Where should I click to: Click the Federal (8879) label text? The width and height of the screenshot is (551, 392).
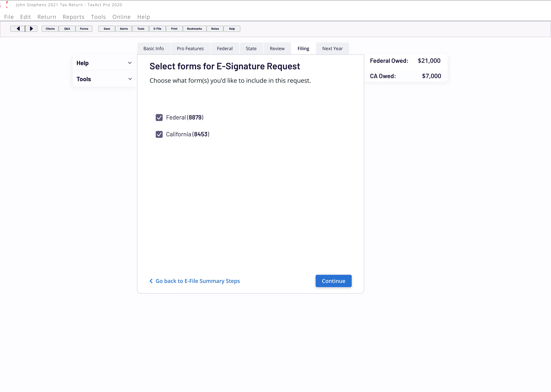coord(185,118)
